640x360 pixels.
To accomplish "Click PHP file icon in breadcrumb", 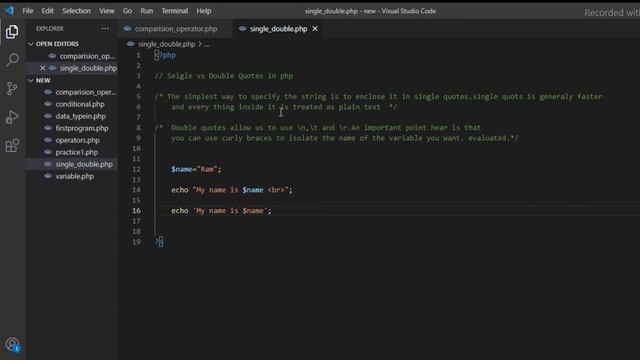I will click(131, 44).
